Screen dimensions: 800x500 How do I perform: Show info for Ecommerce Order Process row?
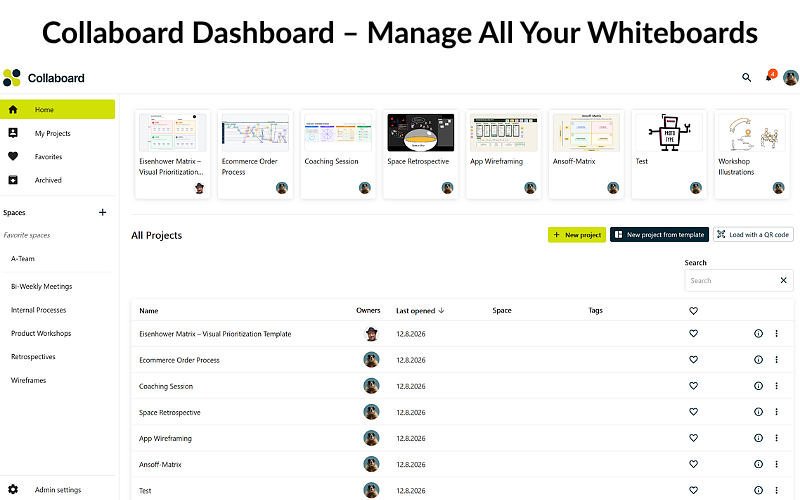[759, 360]
